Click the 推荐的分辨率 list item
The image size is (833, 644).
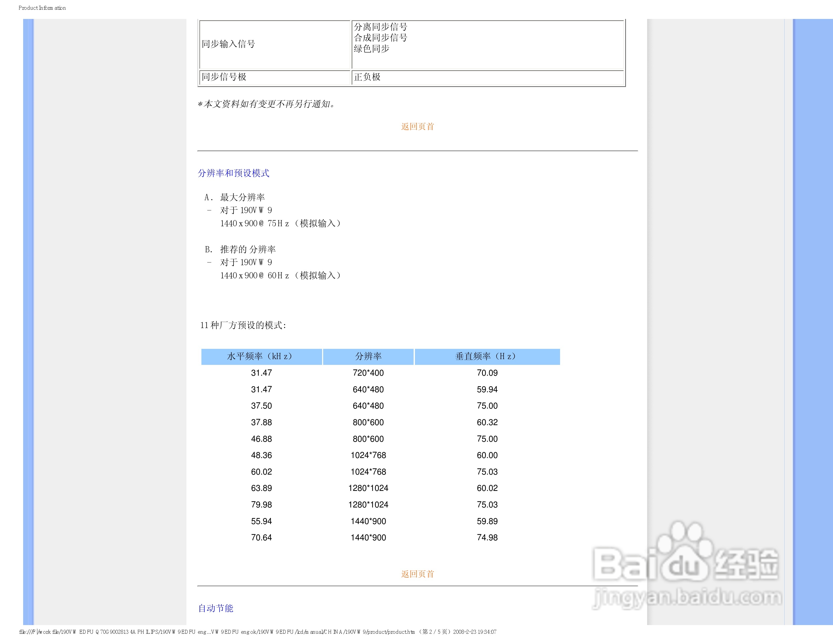[x=247, y=249]
